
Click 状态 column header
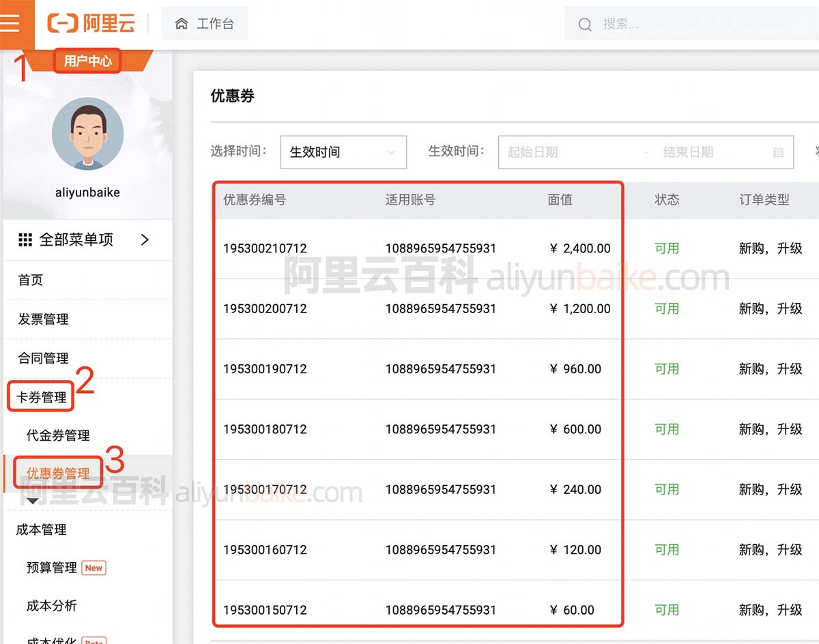[x=667, y=200]
